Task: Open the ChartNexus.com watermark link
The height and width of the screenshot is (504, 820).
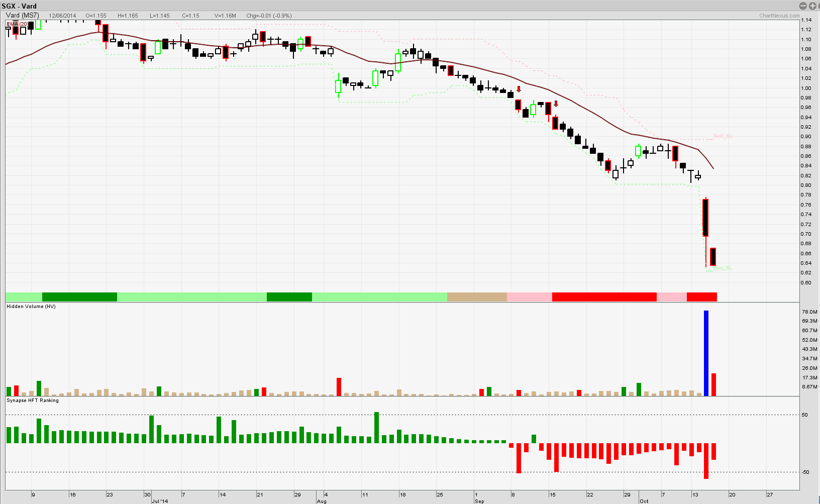Action: click(779, 16)
